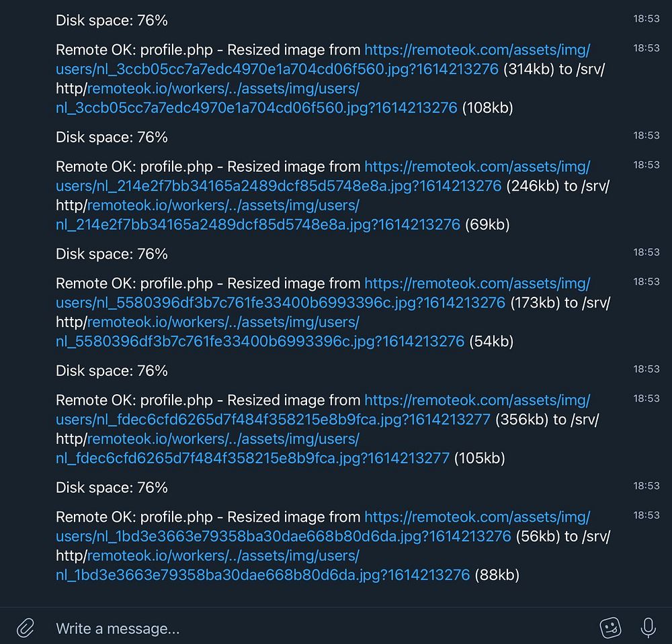Open remoteok.io/workers link for nl_1bd3e3663e79358b image

(x=223, y=556)
